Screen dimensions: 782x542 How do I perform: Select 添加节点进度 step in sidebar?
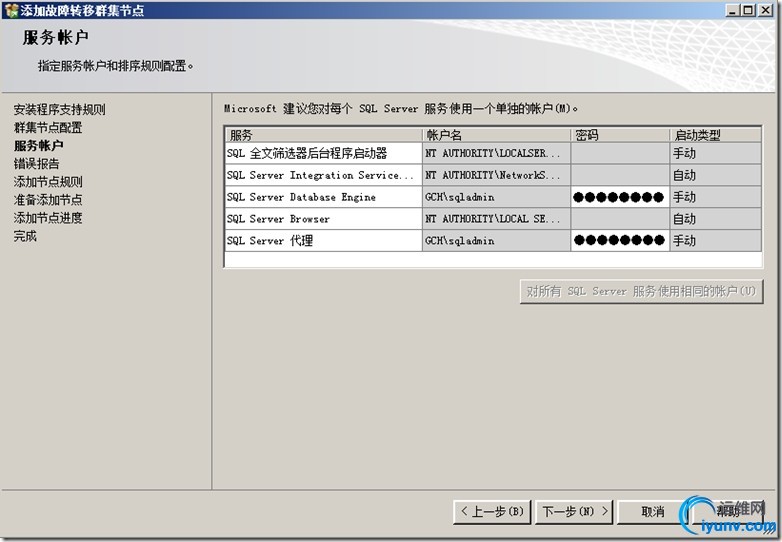coord(48,218)
